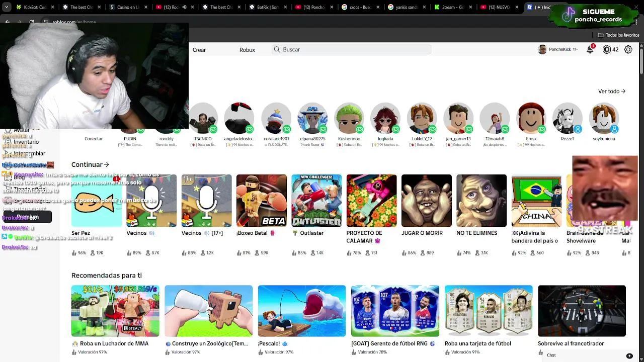644x362 pixels.
Task: Click the Todos los favoritos folder icon
Action: (601, 35)
